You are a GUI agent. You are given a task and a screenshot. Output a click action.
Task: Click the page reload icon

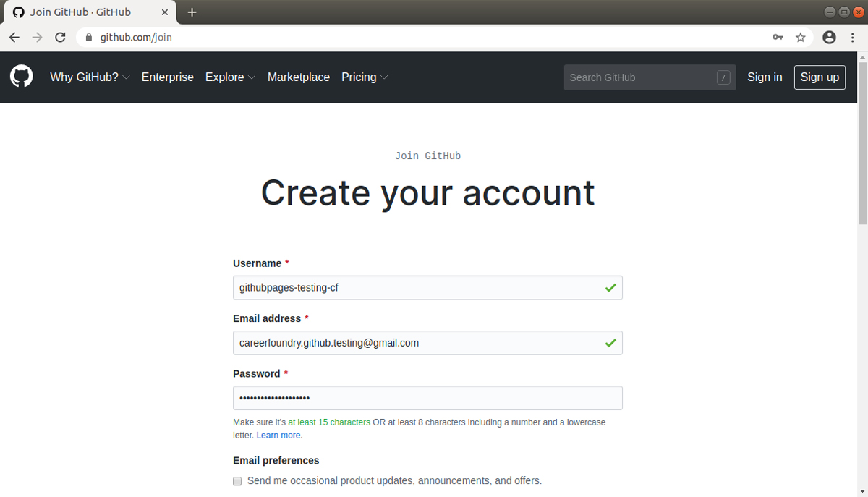(60, 37)
